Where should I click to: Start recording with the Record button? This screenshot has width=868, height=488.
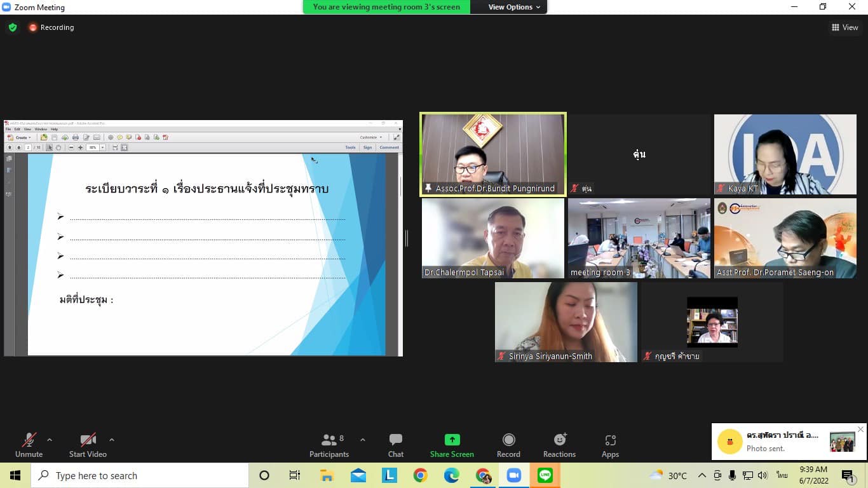(x=508, y=445)
